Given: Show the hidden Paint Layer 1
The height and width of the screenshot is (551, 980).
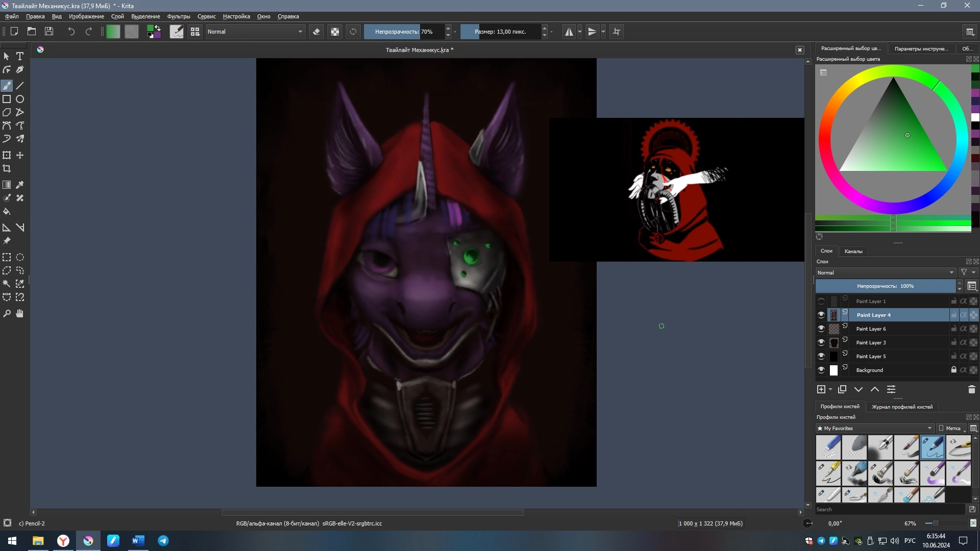Looking at the screenshot, I should point(821,302).
